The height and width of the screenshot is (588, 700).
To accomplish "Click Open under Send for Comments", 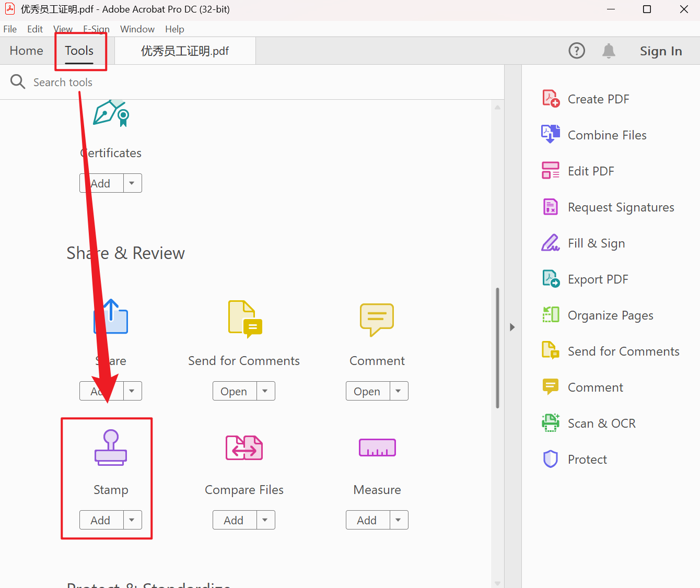I will (235, 391).
